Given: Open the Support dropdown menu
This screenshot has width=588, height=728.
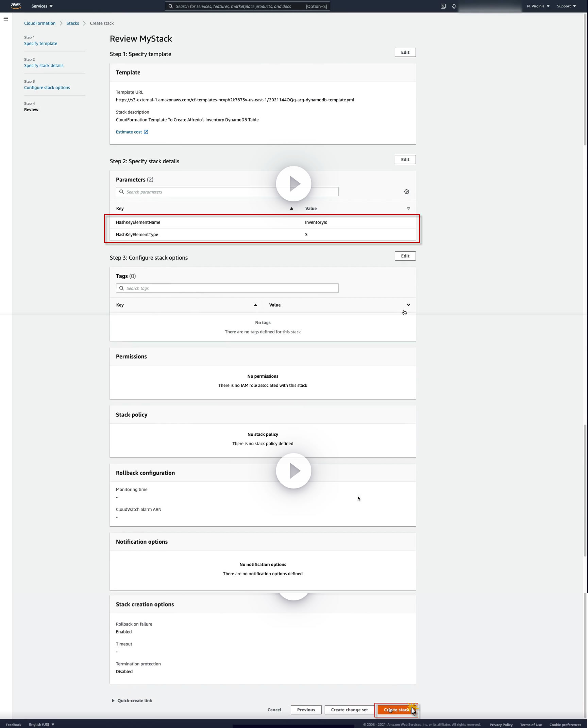Looking at the screenshot, I should pos(566,6).
